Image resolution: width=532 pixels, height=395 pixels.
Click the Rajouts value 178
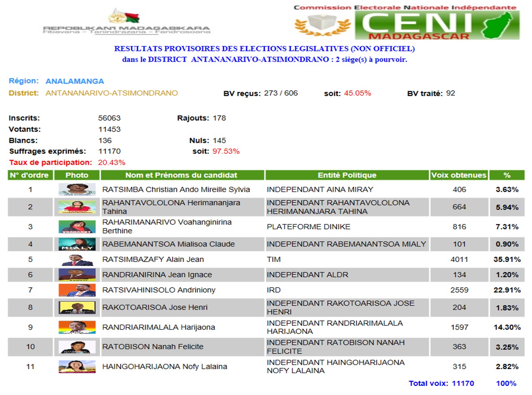coord(219,118)
